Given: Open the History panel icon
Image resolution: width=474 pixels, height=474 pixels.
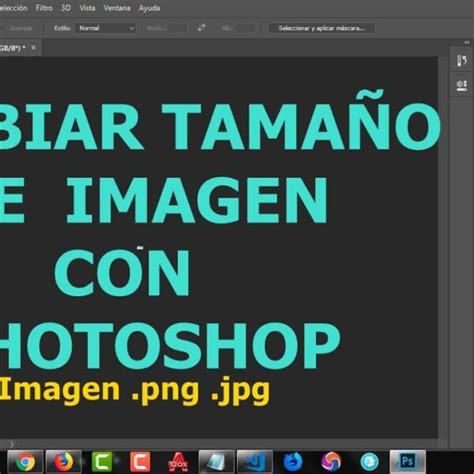Looking at the screenshot, I should pyautogui.click(x=462, y=61).
